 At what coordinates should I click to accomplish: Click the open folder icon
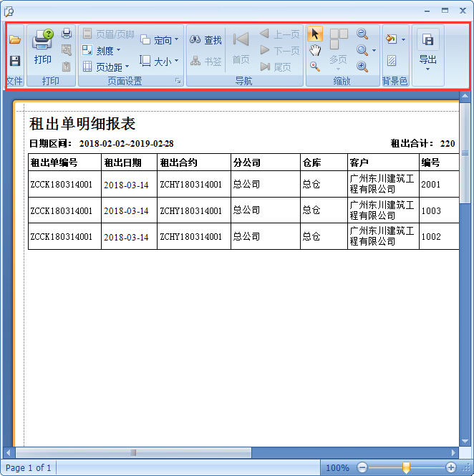14,40
